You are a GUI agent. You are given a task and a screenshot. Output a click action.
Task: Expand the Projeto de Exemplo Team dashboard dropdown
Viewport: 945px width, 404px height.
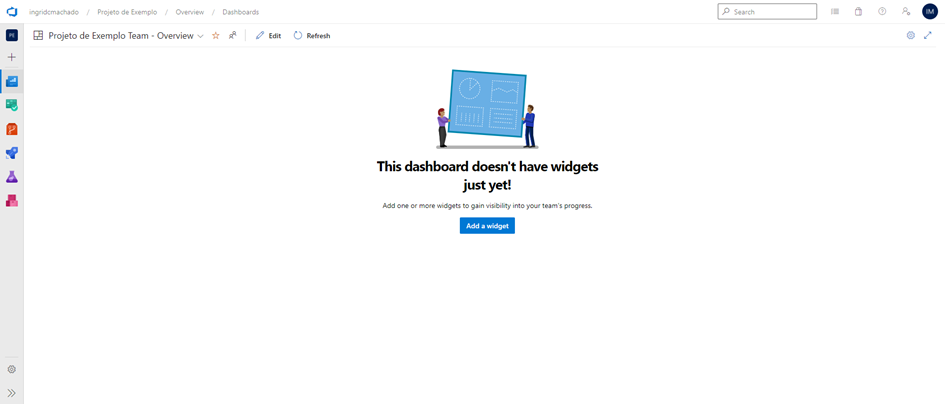(200, 36)
